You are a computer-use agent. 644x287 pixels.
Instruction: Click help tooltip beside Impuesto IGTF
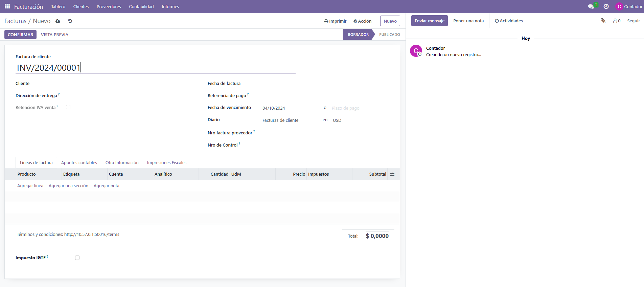pos(47,256)
